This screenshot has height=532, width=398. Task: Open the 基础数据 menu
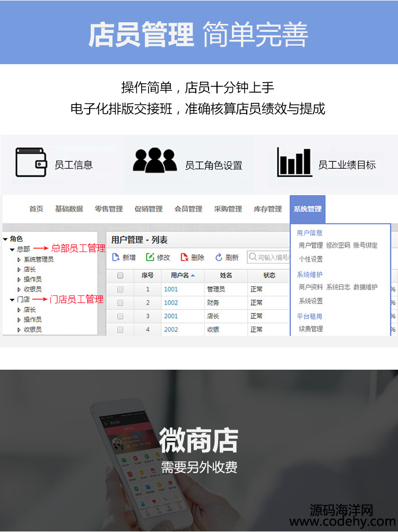pos(69,209)
